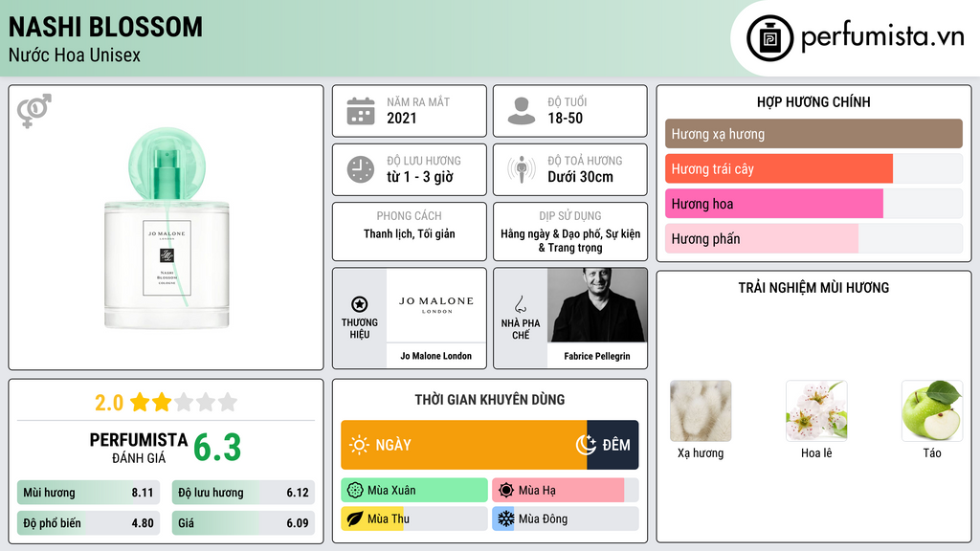This screenshot has width=980, height=551.
Task: Click the second gold rating star
Action: pos(162,402)
